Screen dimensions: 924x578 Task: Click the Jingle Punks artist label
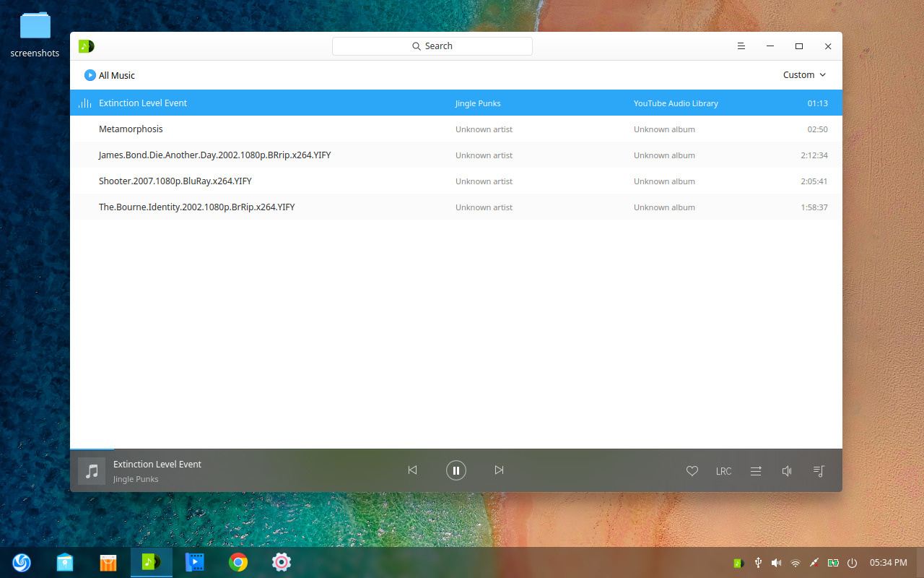coord(478,103)
